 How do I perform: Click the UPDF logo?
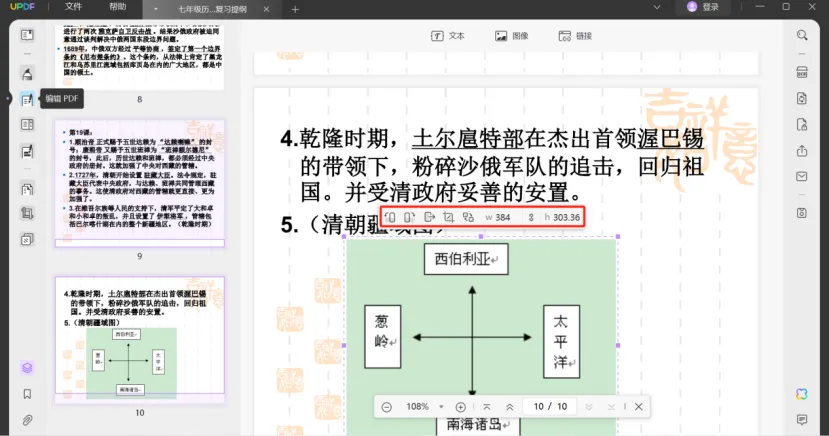pos(22,7)
